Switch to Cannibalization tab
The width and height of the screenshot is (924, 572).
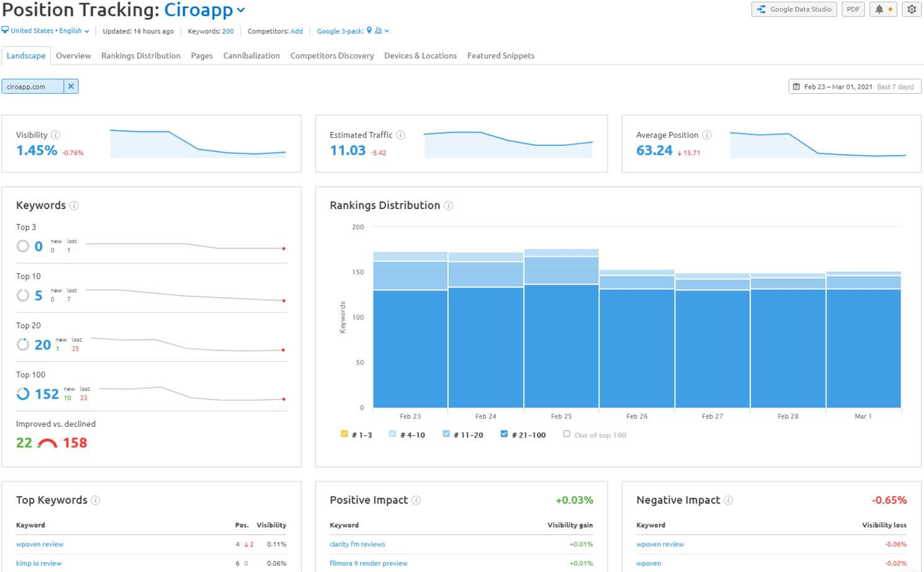pos(251,56)
